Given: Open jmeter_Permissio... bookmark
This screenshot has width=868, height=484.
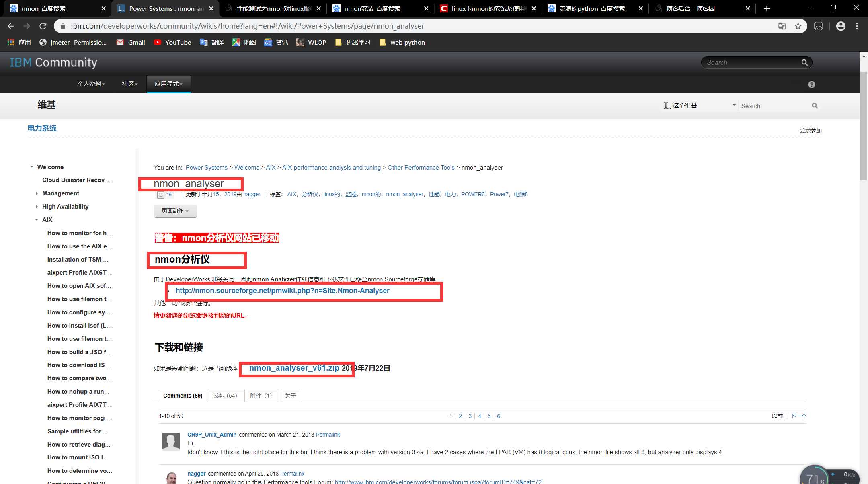Looking at the screenshot, I should click(73, 42).
